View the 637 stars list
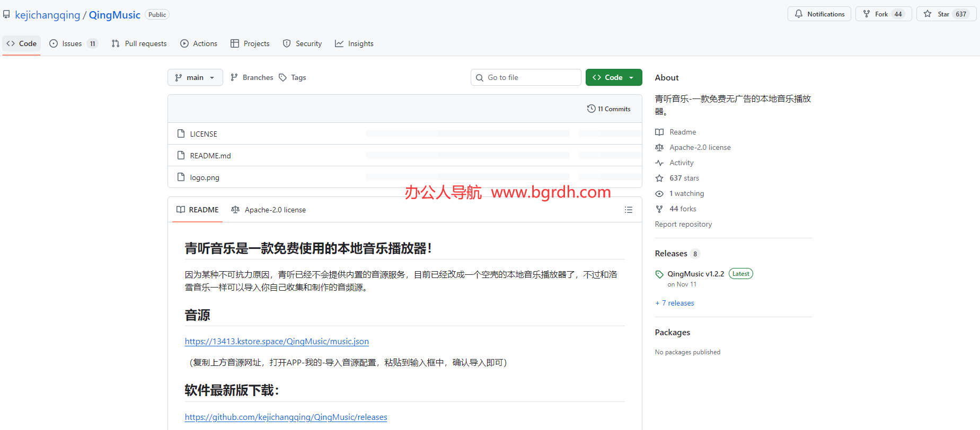 (684, 178)
